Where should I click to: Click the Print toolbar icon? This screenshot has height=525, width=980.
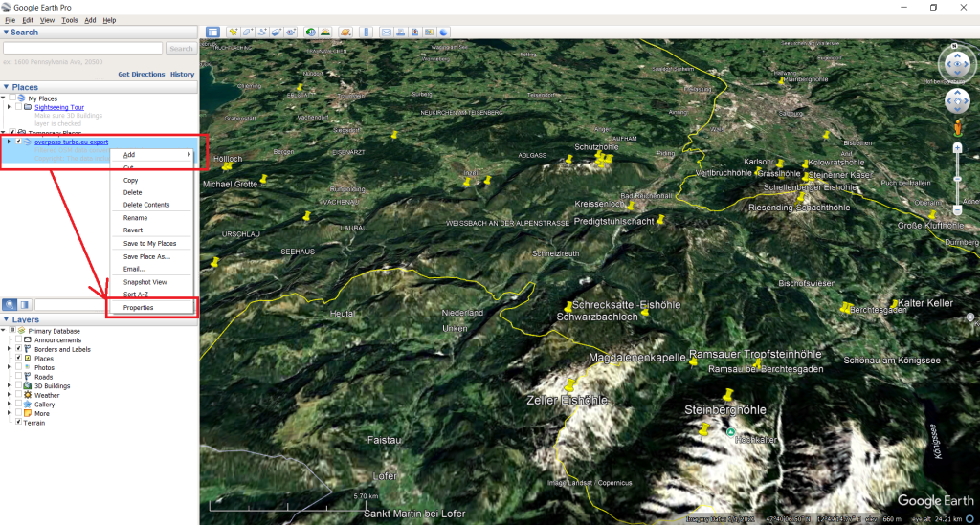tap(401, 32)
